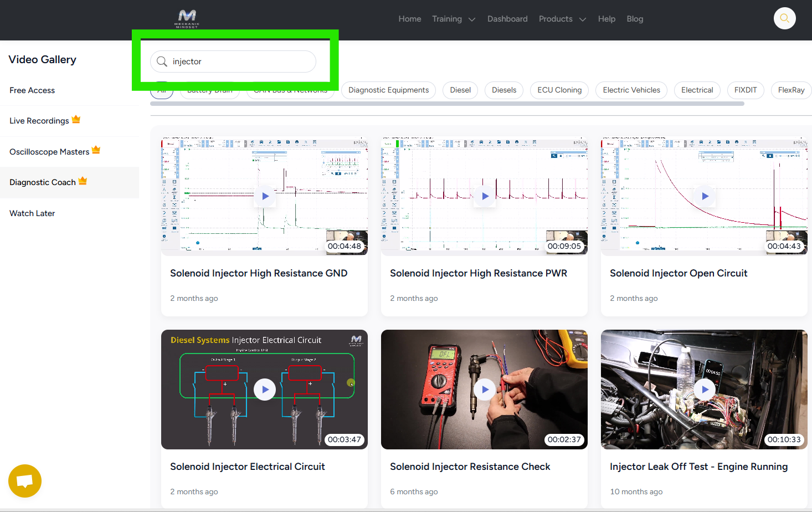Play the Solenoid Injector Resistance Check video
812x512 pixels.
485,390
